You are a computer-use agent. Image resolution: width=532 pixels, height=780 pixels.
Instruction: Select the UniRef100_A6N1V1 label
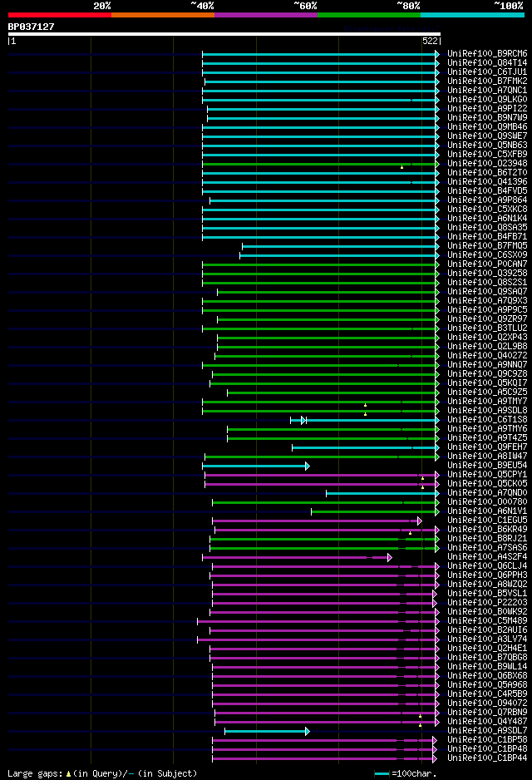(487, 511)
